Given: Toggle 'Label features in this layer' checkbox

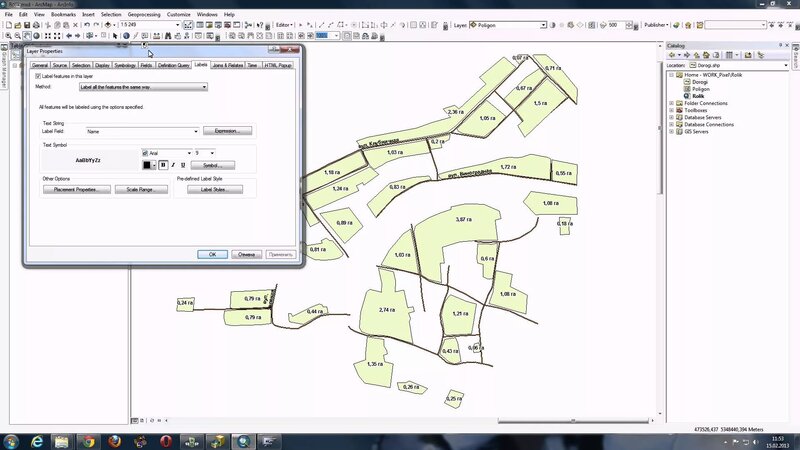Looking at the screenshot, I should coord(38,76).
